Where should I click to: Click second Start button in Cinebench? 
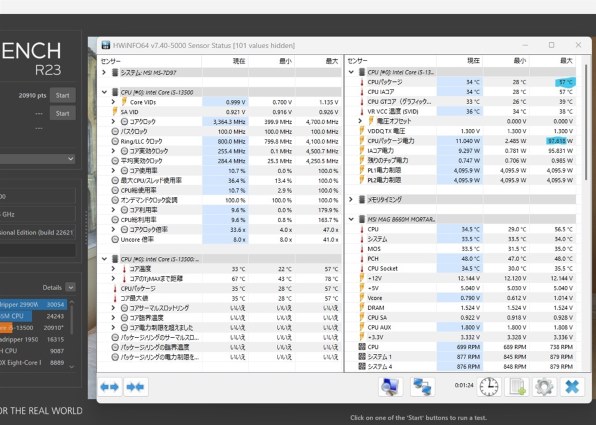coord(62,113)
